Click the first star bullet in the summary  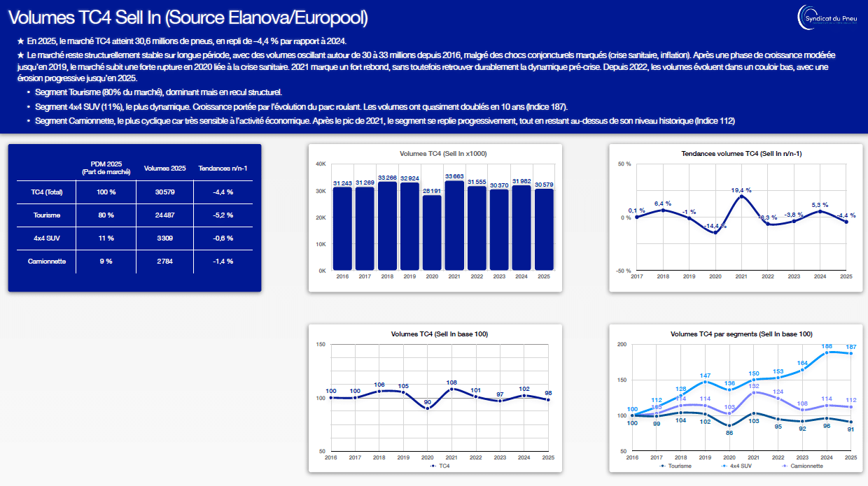tap(20, 41)
